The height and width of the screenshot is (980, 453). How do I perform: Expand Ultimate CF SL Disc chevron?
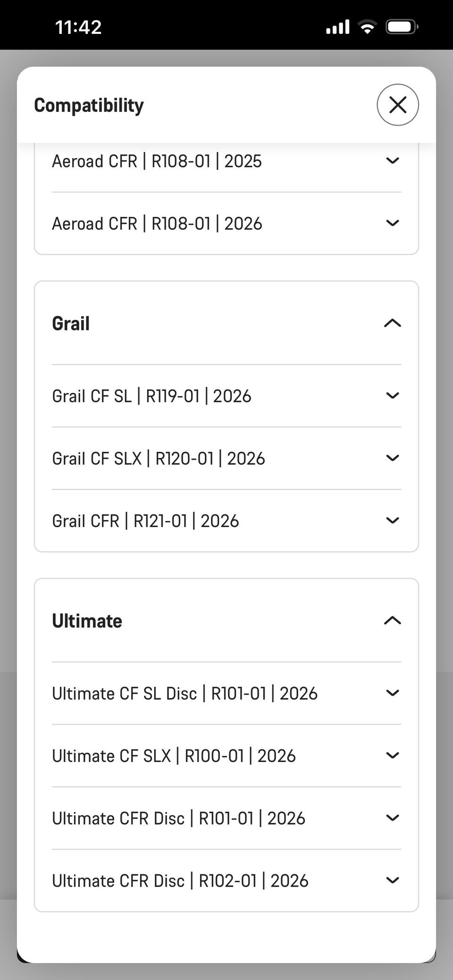[392, 693]
